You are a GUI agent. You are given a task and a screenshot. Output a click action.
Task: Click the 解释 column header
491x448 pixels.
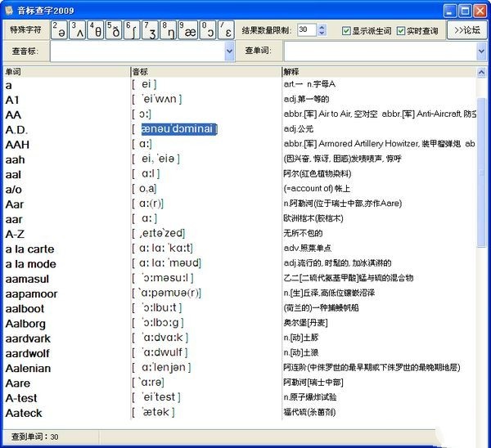click(376, 72)
